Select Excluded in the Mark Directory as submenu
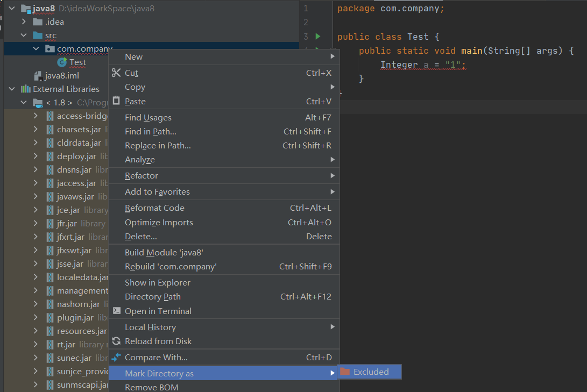Screen dimensions: 587x392 [372, 372]
